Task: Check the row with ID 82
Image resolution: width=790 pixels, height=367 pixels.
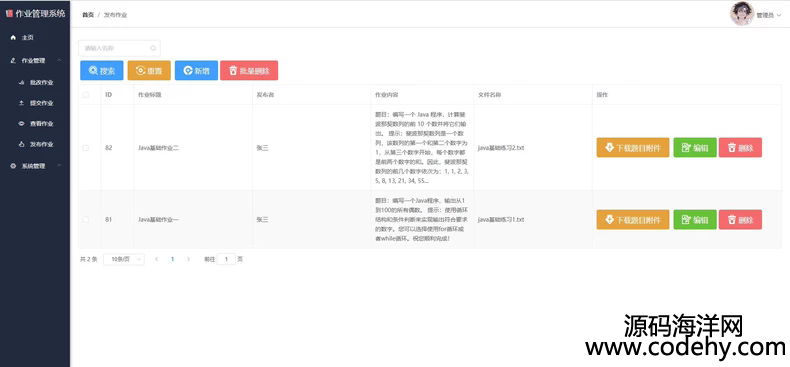Action: coord(86,148)
